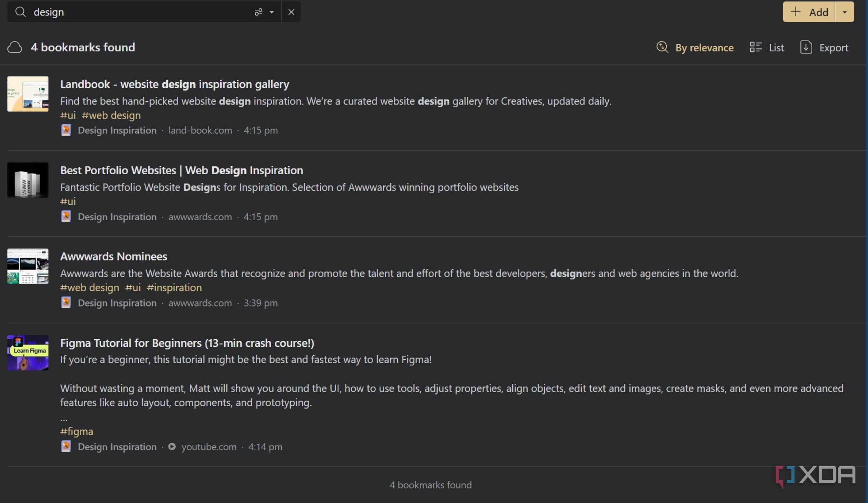The width and height of the screenshot is (868, 503).
Task: Change view mode via List button
Action: [x=767, y=47]
